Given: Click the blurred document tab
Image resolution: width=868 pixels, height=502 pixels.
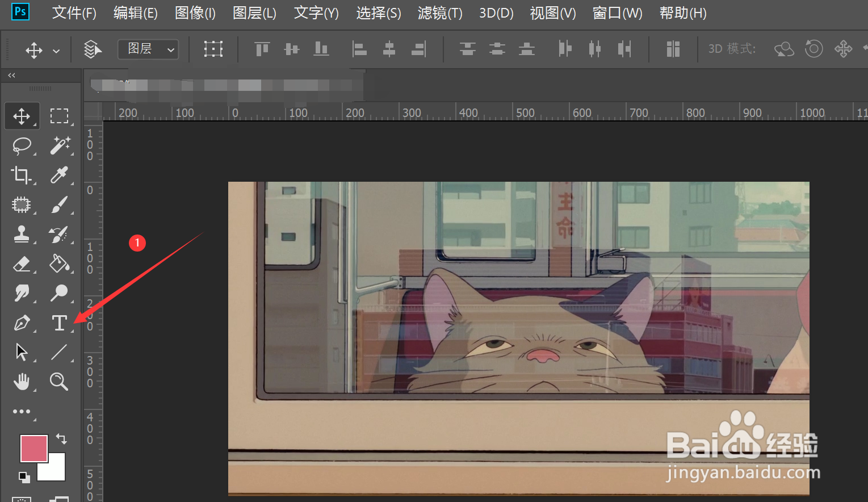Looking at the screenshot, I should (x=227, y=86).
